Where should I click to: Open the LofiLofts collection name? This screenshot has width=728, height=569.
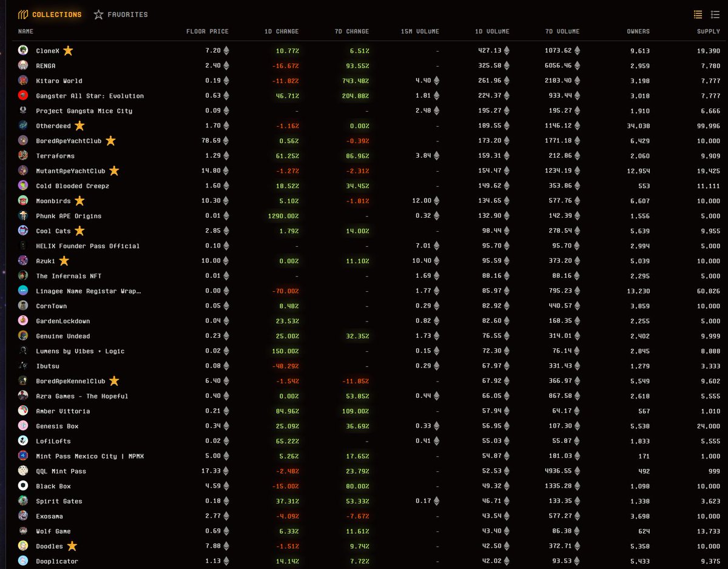pos(53,441)
